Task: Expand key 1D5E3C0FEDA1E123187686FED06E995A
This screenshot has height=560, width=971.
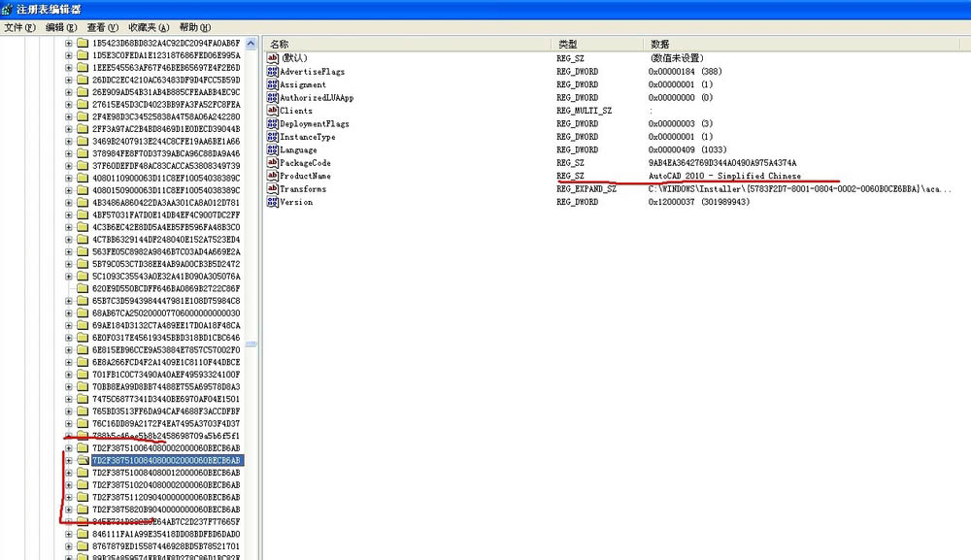Action: [69, 55]
